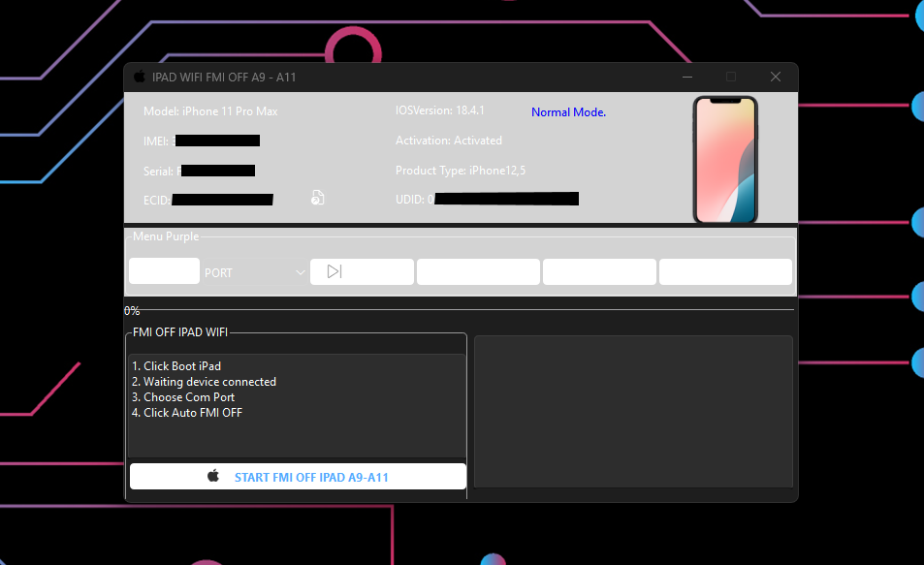Open the PORT dropdown
The image size is (924, 565).
click(254, 272)
